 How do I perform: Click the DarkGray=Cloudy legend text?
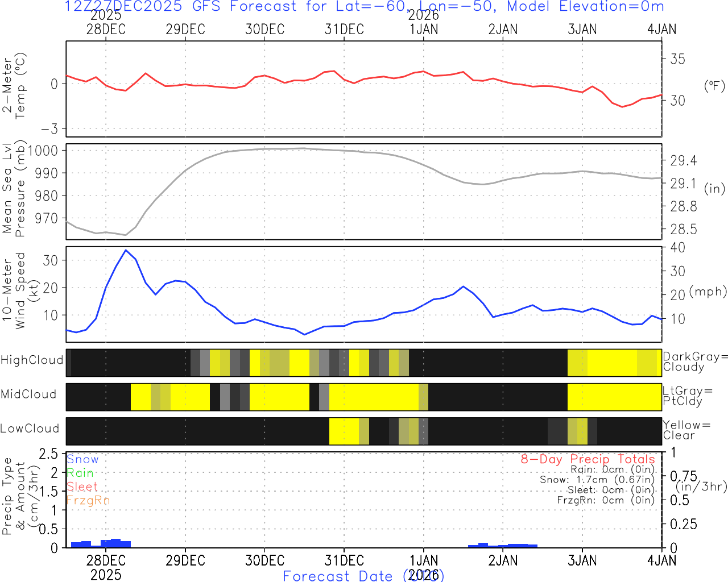[x=695, y=362]
